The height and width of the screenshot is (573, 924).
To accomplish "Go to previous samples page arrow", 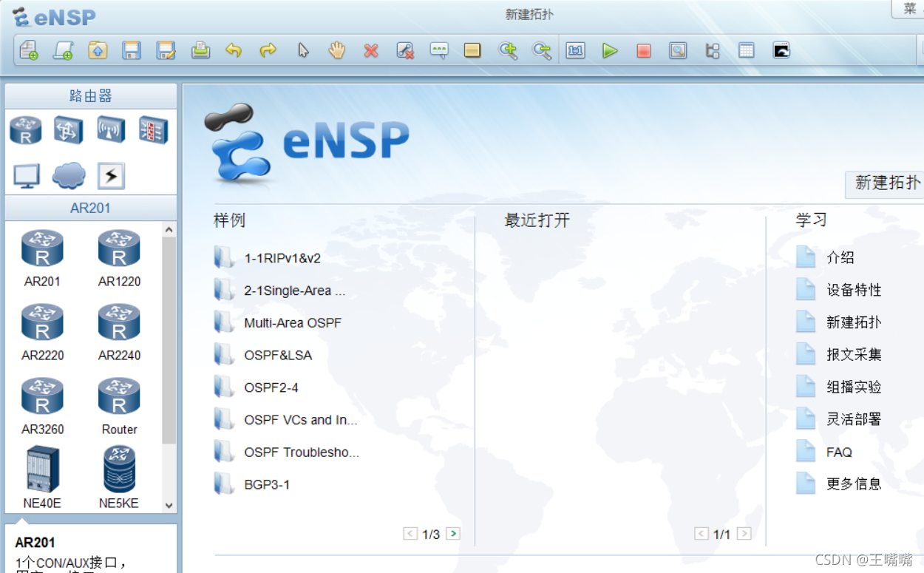I will 410,534.
